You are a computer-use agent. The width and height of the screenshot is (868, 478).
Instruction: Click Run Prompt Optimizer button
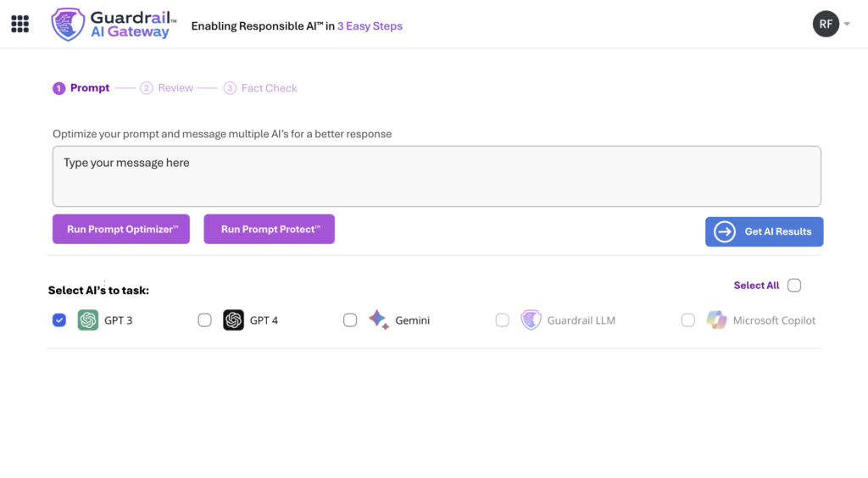click(121, 229)
